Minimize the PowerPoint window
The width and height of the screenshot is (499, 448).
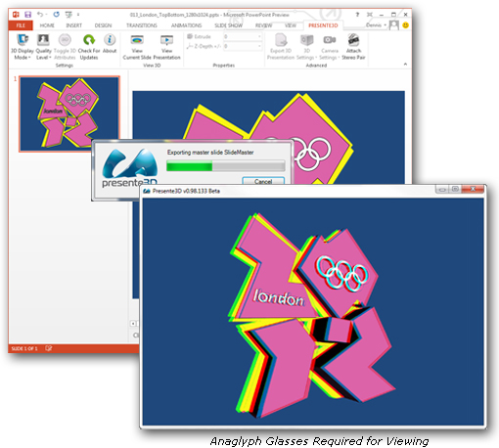pyautogui.click(x=382, y=15)
